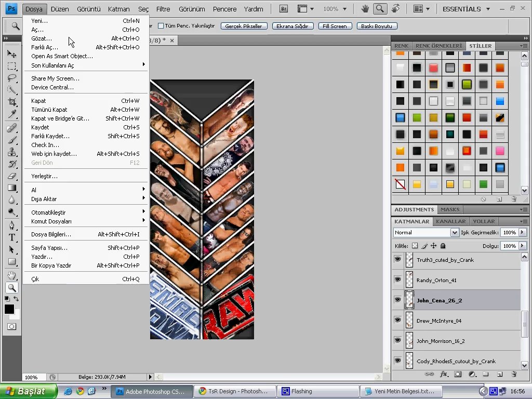Screen dimensions: 532x399
Task: Expand Son Kullanılanı Aç submenu
Action: point(87,65)
